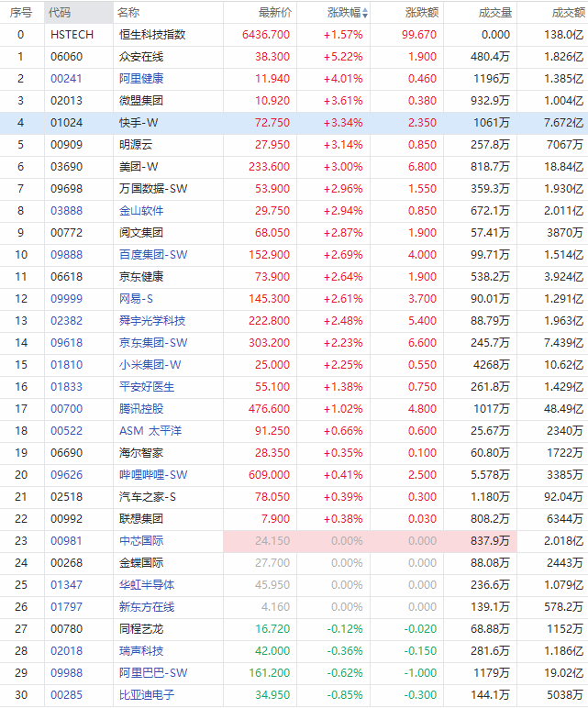
Task: Open the 华虹半导体 stock link
Action: [147, 585]
